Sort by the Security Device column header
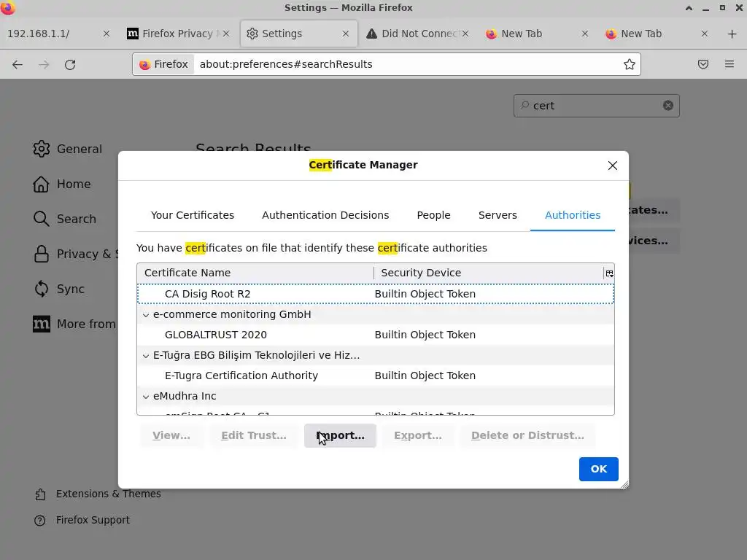The width and height of the screenshot is (747, 560). (x=489, y=273)
